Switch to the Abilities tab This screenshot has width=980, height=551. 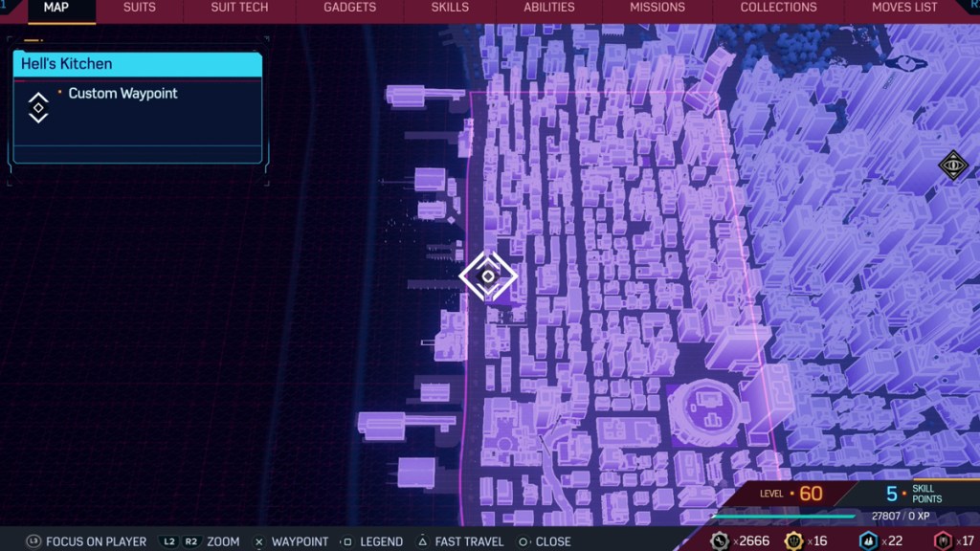(548, 8)
